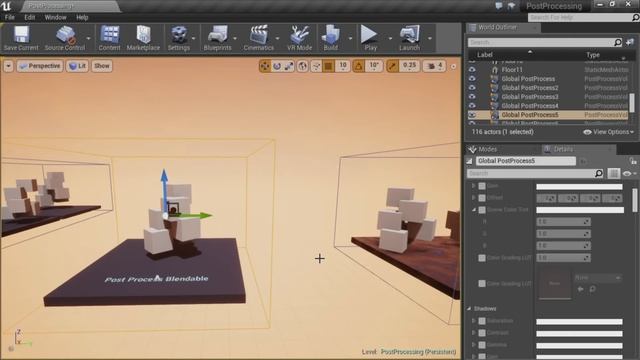This screenshot has height=360, width=640.
Task: Open the Content browser icon
Action: (109, 38)
